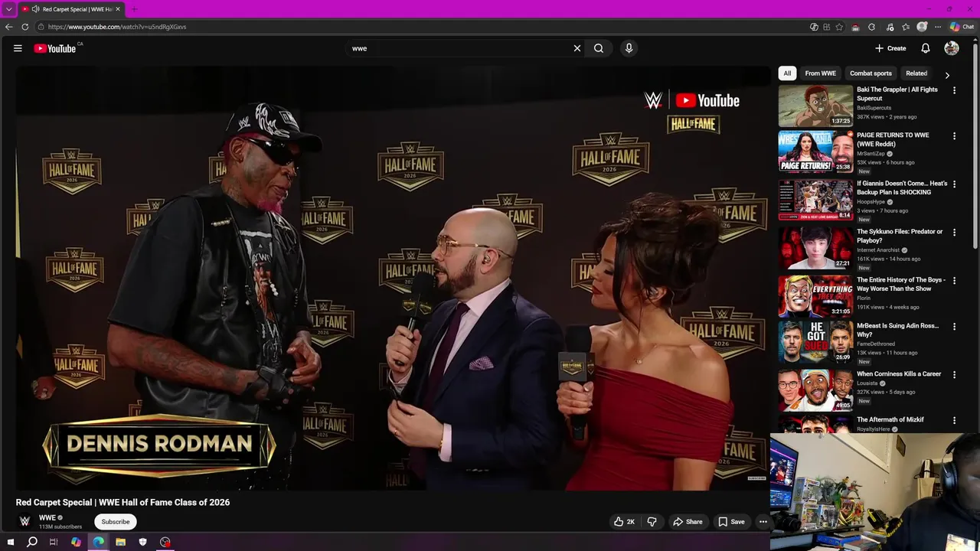Viewport: 980px width, 551px height.
Task: Click the video title Red Carpet Special
Action: tap(122, 503)
